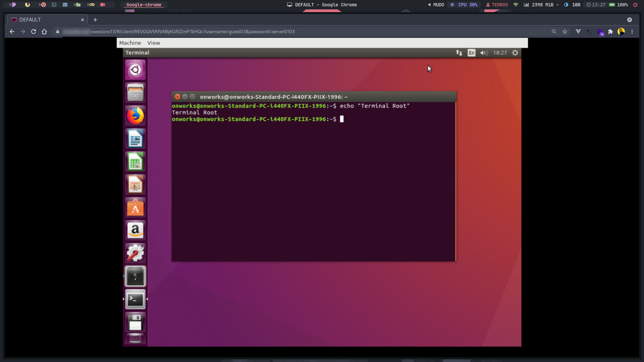Go back in Chrome

click(x=12, y=31)
